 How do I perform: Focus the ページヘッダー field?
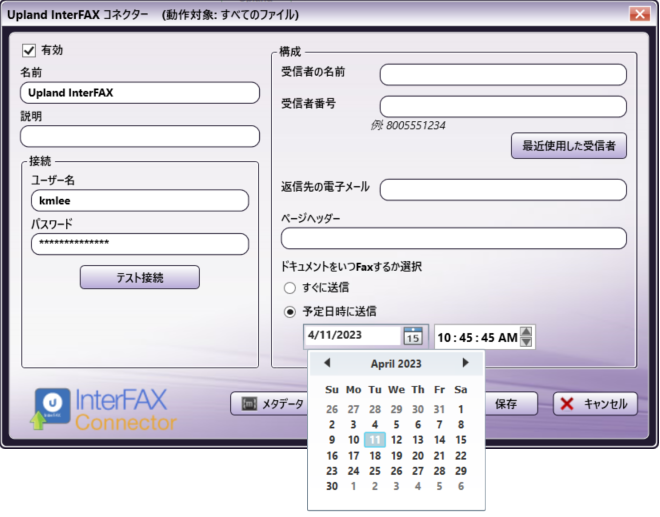[454, 238]
